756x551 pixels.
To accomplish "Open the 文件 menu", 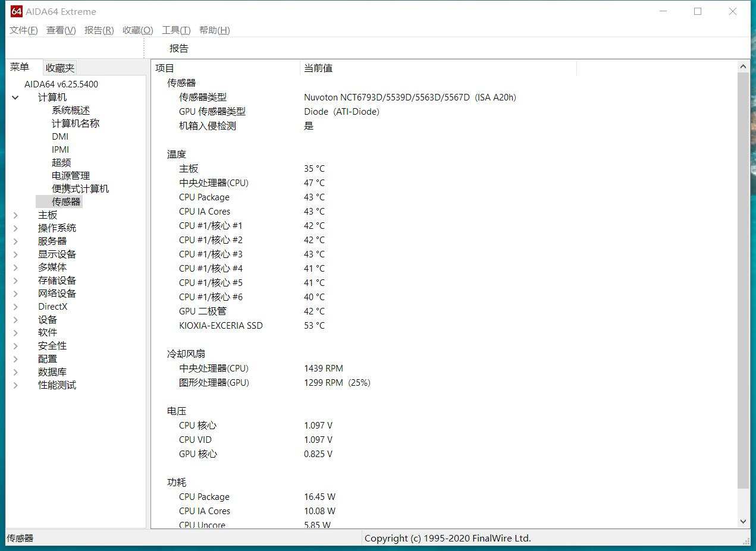I will tap(23, 30).
